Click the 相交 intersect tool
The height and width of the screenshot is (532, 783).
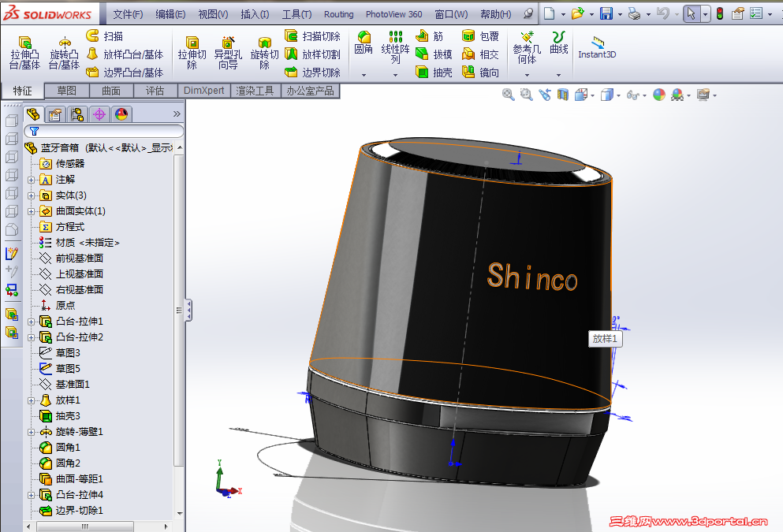coord(480,54)
